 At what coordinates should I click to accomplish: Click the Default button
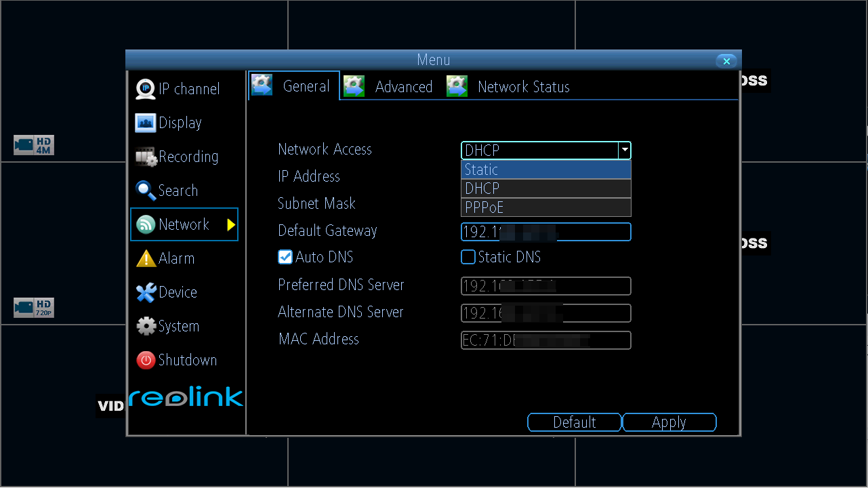[x=575, y=422]
